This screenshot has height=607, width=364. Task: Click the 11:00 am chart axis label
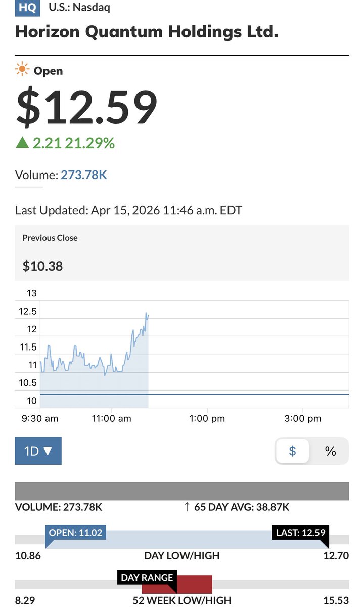tap(111, 419)
